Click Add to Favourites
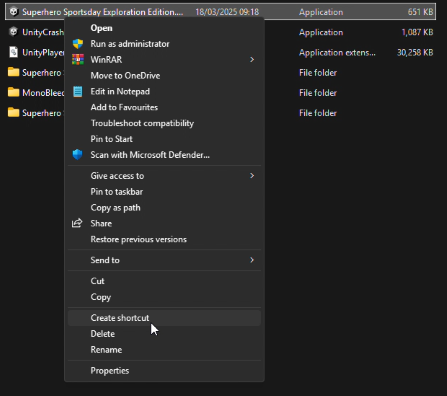The width and height of the screenshot is (447, 396). point(164,107)
